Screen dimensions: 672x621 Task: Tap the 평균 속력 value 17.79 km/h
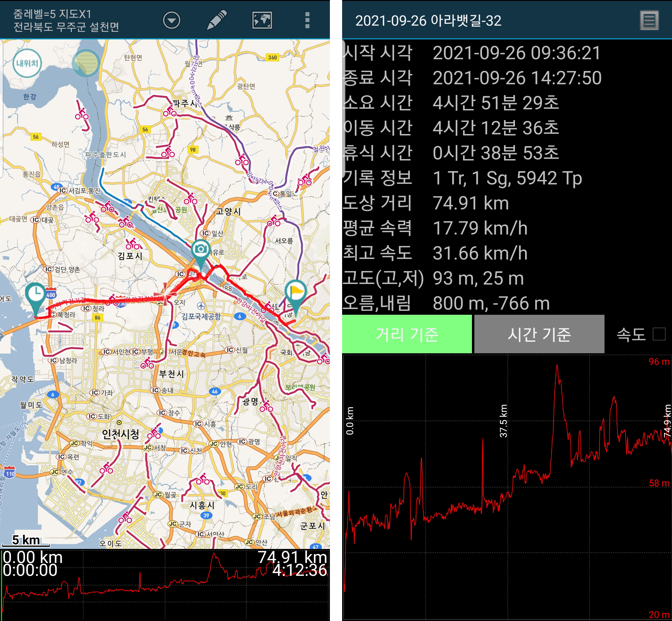click(x=480, y=228)
